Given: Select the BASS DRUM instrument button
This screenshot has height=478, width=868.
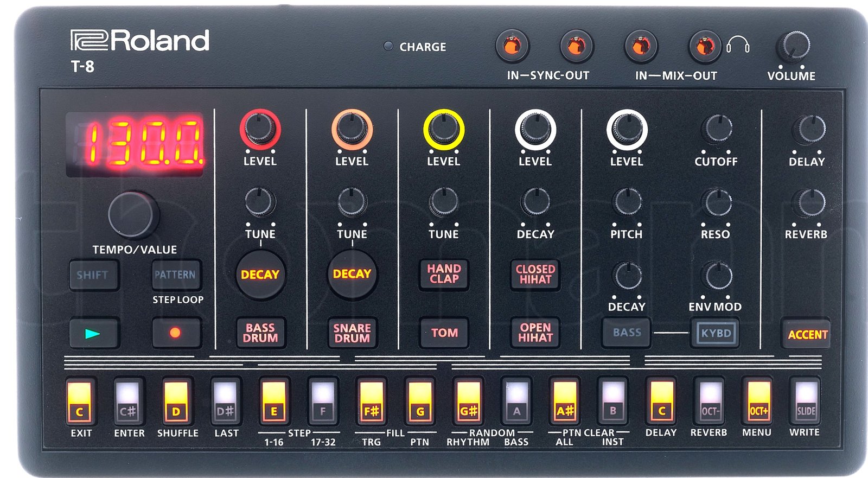Looking at the screenshot, I should [x=260, y=333].
